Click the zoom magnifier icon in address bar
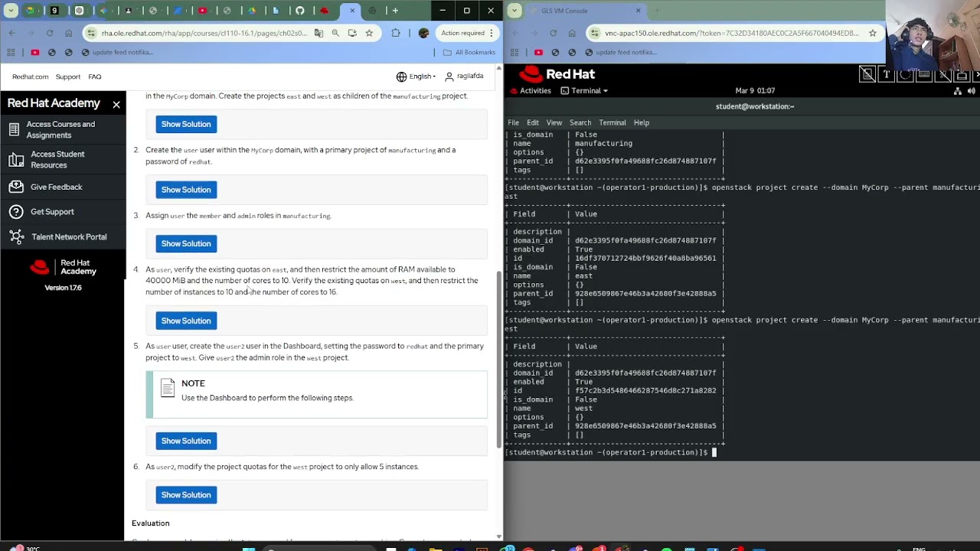Viewport: 980px width, 551px height. pyautogui.click(x=335, y=33)
